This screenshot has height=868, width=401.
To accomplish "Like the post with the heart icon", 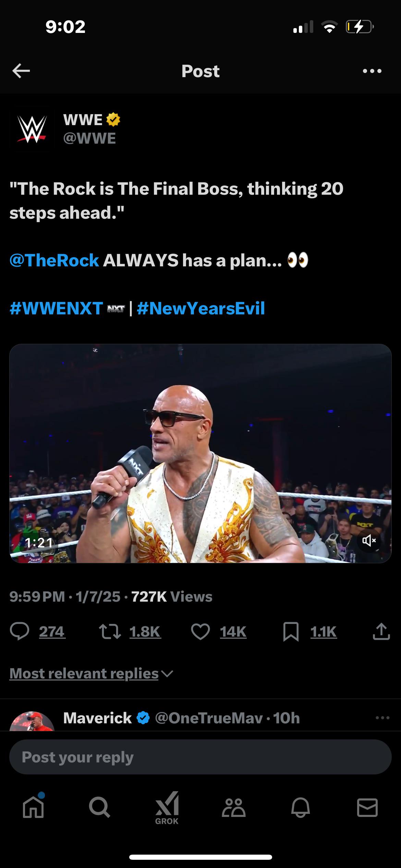I will pos(200,631).
